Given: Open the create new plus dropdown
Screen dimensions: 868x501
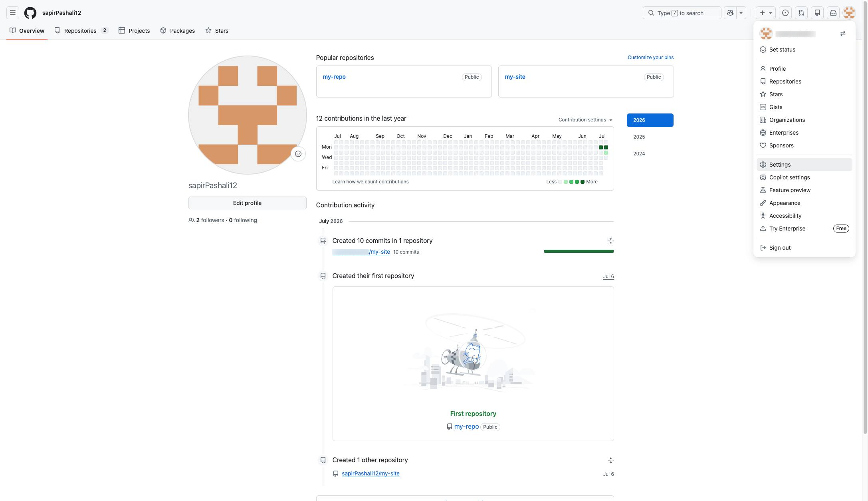Looking at the screenshot, I should tap(766, 13).
